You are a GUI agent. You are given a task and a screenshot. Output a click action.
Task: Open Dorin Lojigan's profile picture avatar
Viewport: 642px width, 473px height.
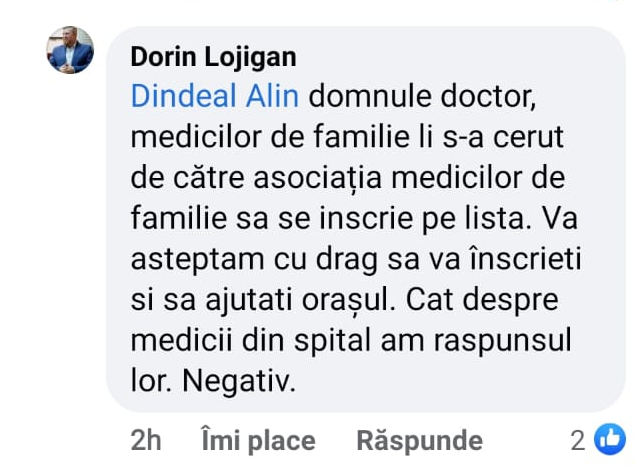pyautogui.click(x=70, y=50)
